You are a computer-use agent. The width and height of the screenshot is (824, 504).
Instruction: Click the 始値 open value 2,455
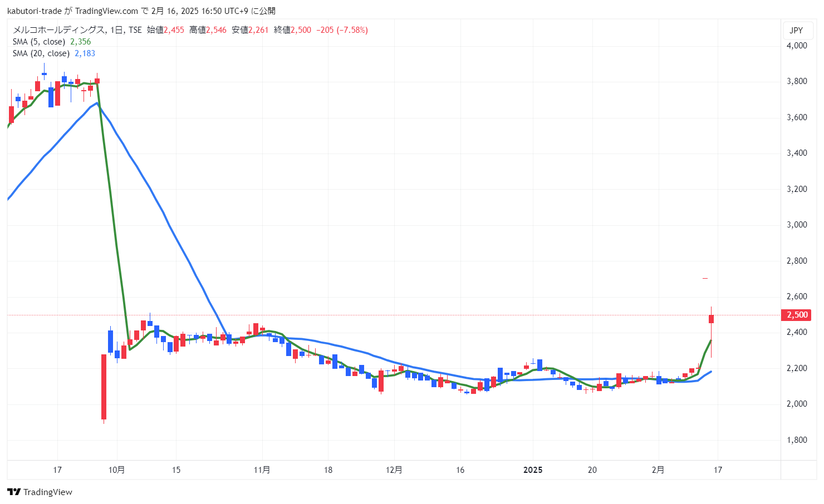[x=174, y=30]
